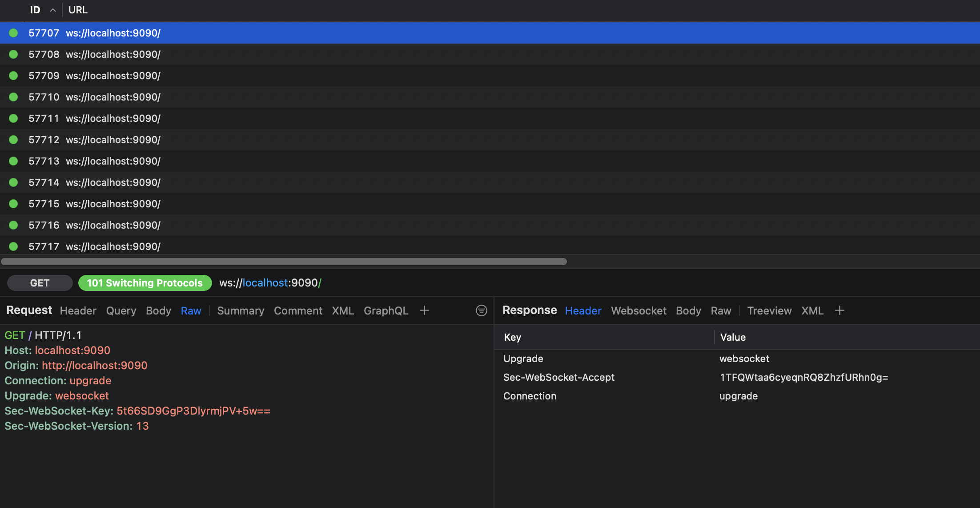Click the green dot beside request 57715

[13, 204]
